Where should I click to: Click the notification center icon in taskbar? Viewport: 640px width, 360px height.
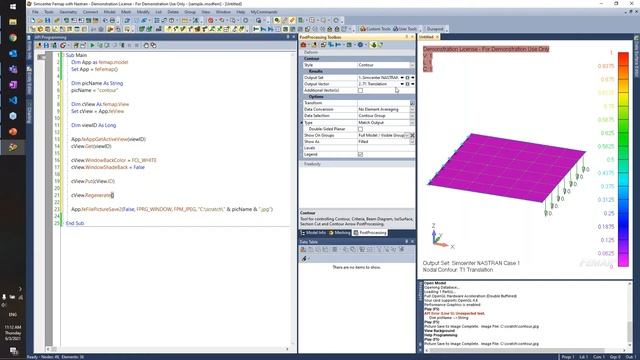tap(13, 351)
